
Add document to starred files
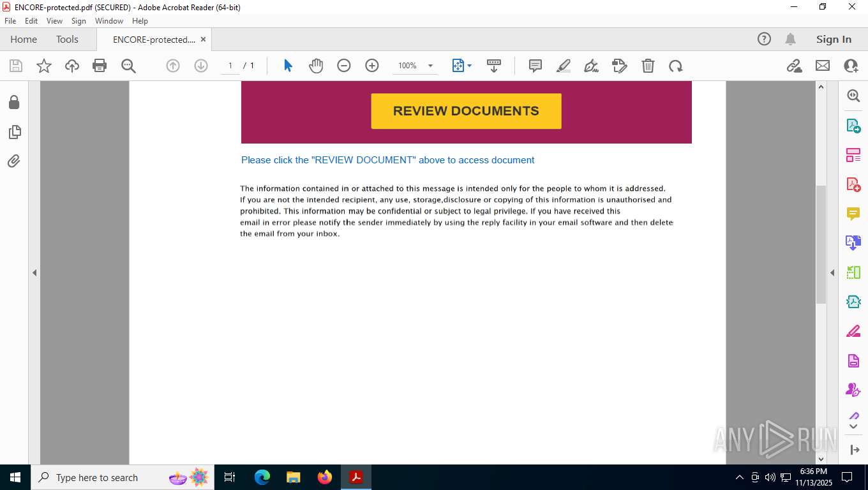(44, 66)
